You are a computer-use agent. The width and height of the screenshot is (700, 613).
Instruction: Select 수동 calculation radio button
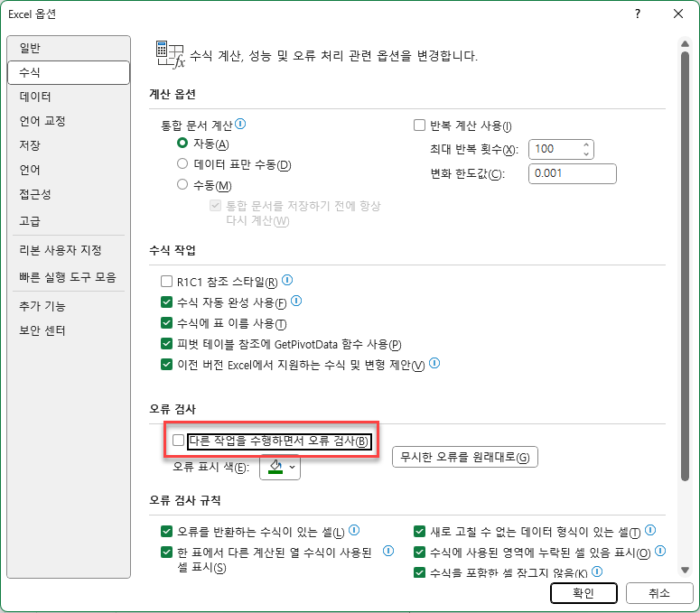tap(182, 184)
